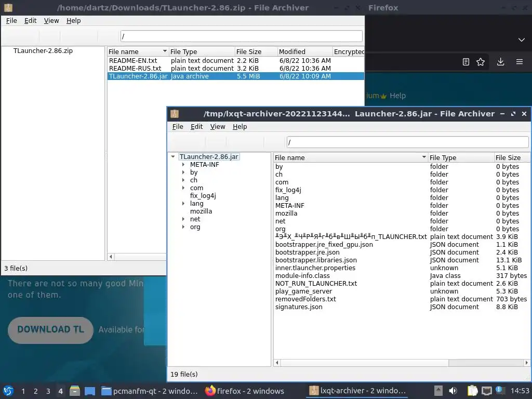532x399 pixels.
Task: Click path field in jar archiver window
Action: click(x=407, y=142)
